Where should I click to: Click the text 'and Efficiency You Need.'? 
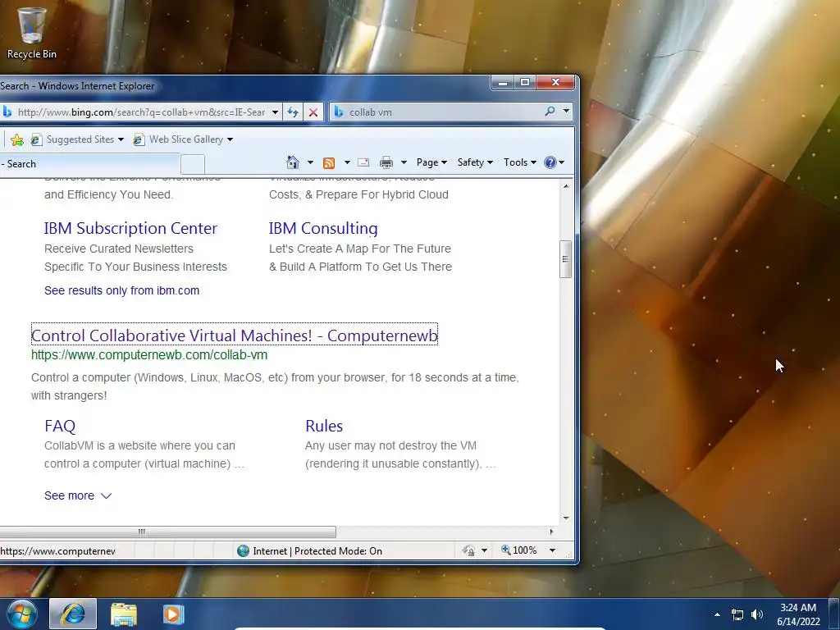coord(109,194)
